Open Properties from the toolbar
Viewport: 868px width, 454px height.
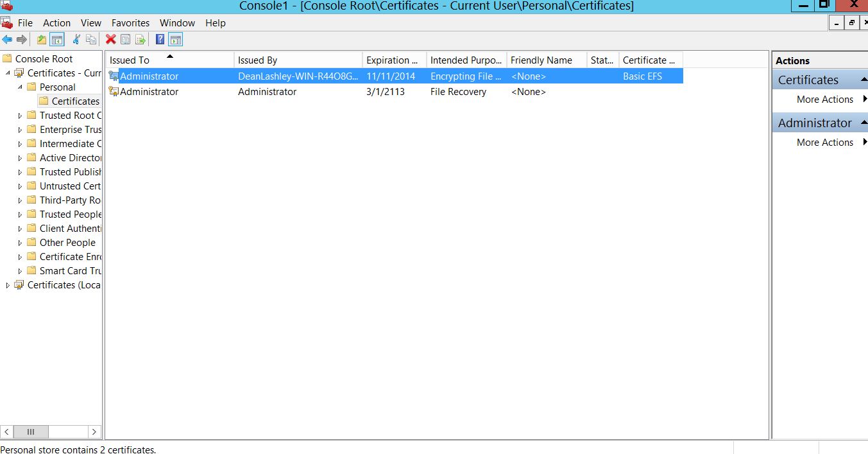click(126, 40)
